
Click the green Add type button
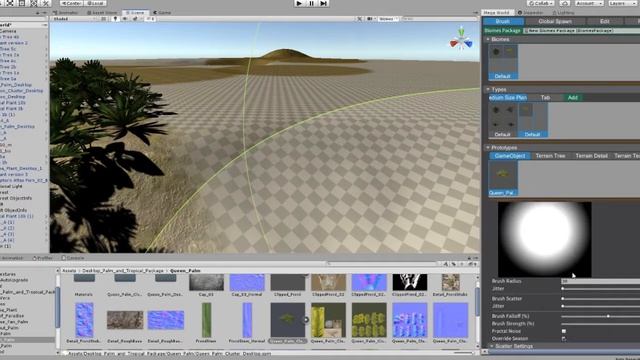[x=573, y=98]
